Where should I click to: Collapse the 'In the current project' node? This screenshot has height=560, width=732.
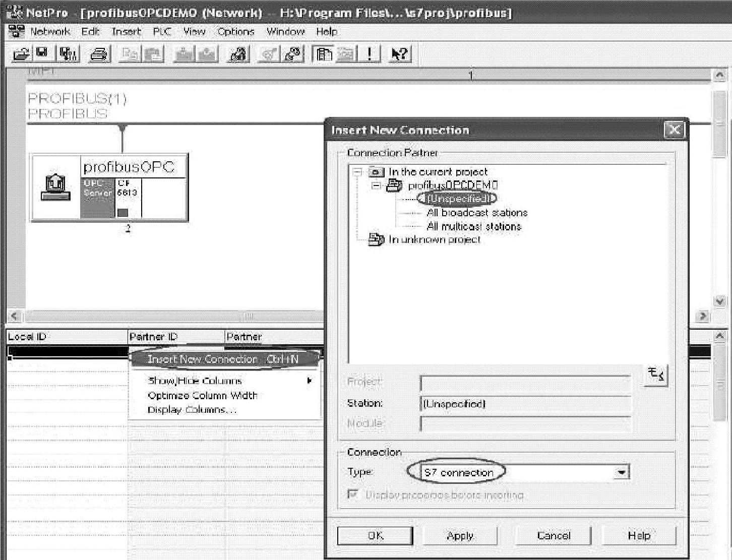pos(357,172)
